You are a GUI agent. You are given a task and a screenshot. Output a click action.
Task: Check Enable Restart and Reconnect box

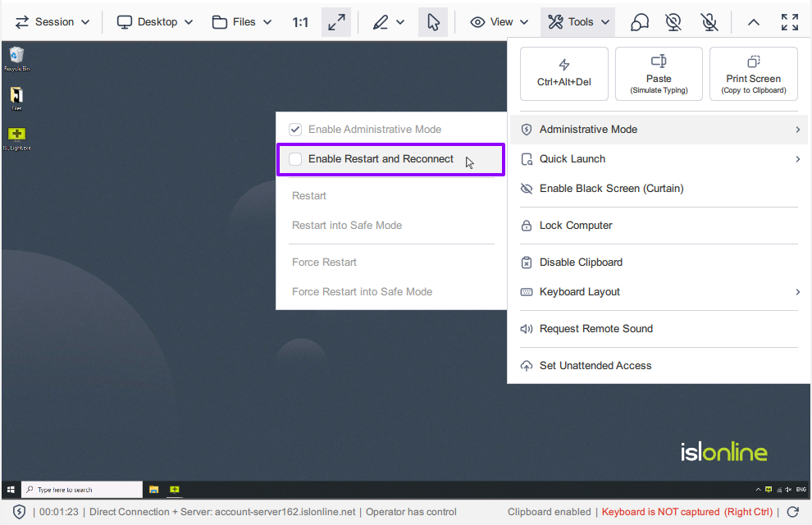click(295, 159)
